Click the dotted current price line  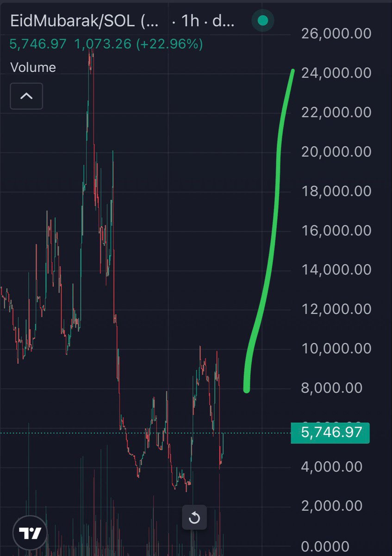point(139,432)
